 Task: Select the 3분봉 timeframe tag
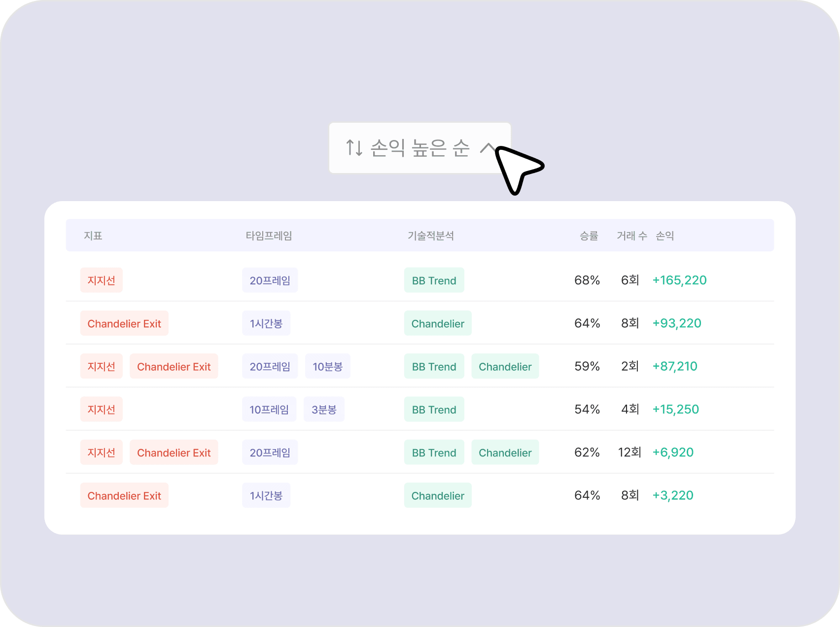324,409
